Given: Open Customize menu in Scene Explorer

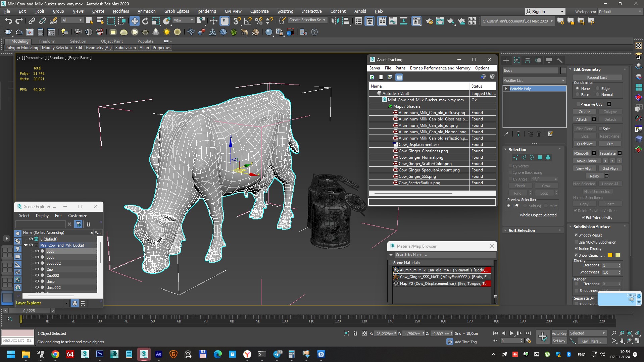Looking at the screenshot, I should tap(78, 216).
